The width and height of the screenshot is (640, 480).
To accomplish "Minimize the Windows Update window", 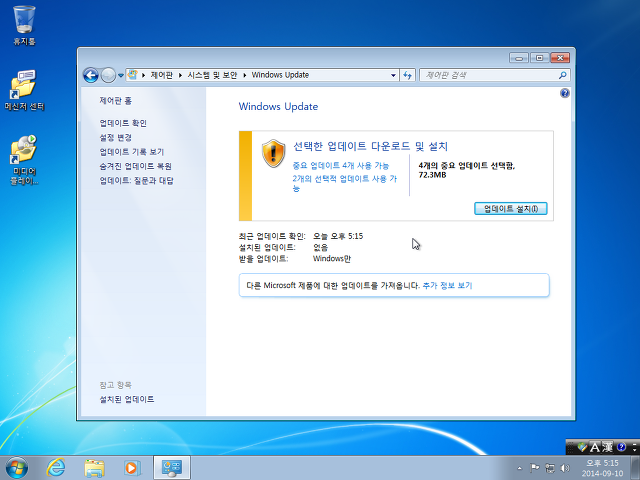I will click(519, 58).
